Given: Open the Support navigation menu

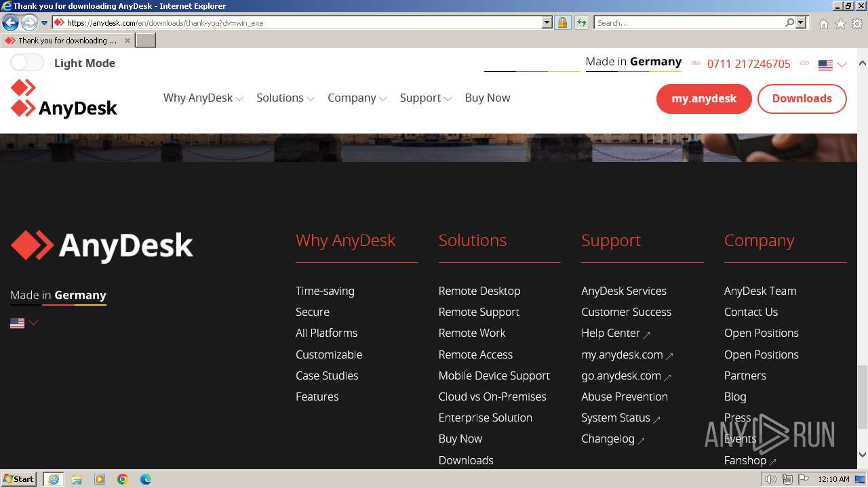Looking at the screenshot, I should point(425,98).
